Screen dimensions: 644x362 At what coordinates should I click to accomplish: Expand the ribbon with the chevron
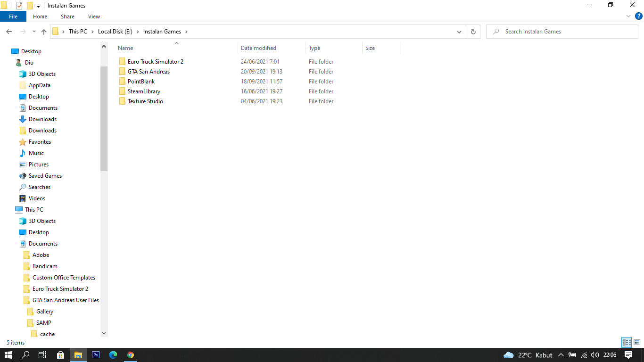point(628,16)
